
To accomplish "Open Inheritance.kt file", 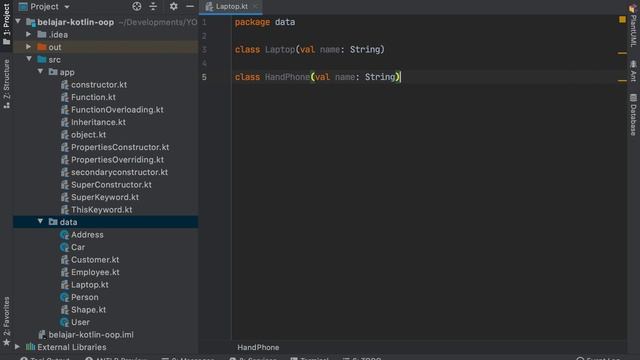I will 98,122.
